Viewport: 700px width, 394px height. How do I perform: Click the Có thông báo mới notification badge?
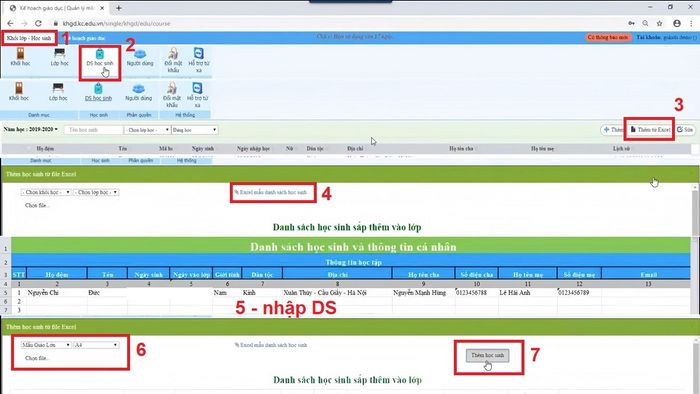pyautogui.click(x=608, y=37)
